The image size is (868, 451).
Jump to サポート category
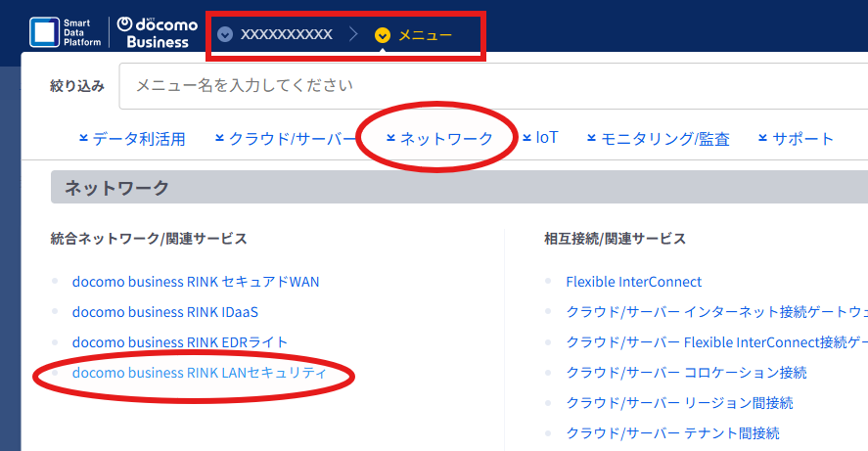tap(796, 139)
